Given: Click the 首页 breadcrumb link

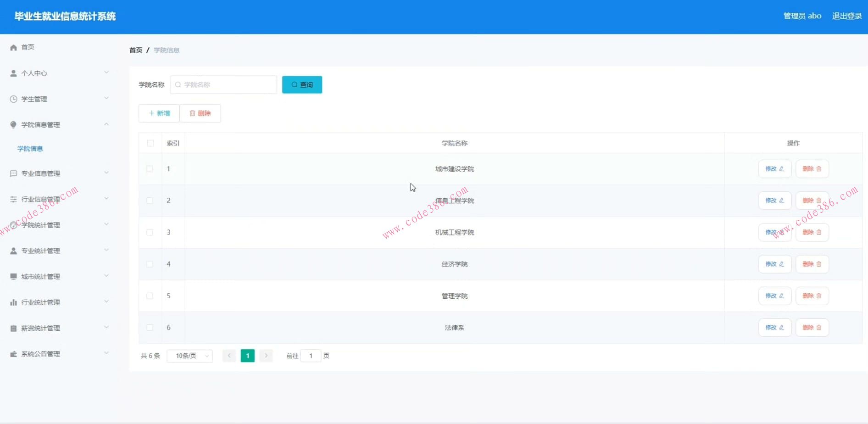Looking at the screenshot, I should coord(136,50).
